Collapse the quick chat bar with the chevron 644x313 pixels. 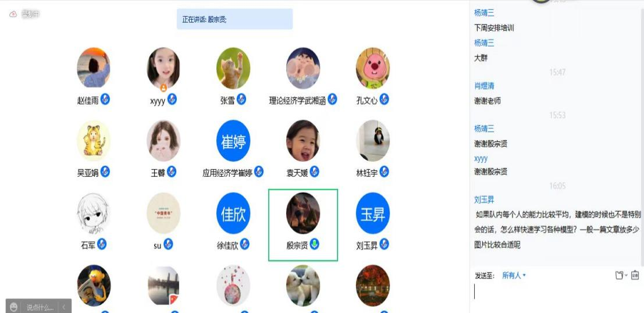pos(64,307)
